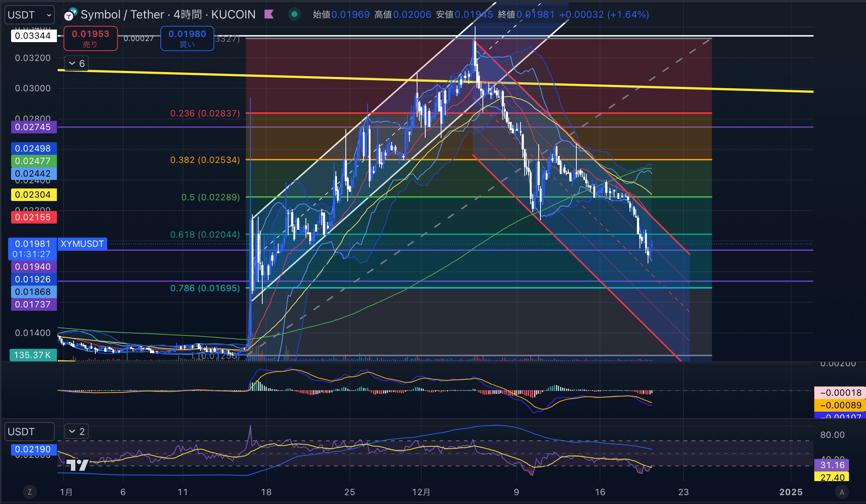Screen dimensions: 866x504
Task: Click the purple 0.02745 price axis label
Action: click(x=34, y=127)
